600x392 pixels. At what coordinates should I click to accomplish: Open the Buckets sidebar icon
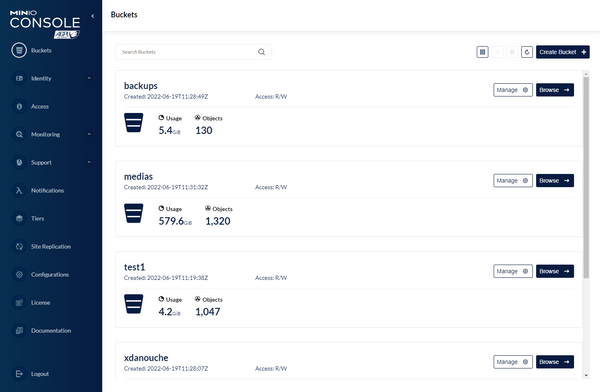click(x=19, y=50)
